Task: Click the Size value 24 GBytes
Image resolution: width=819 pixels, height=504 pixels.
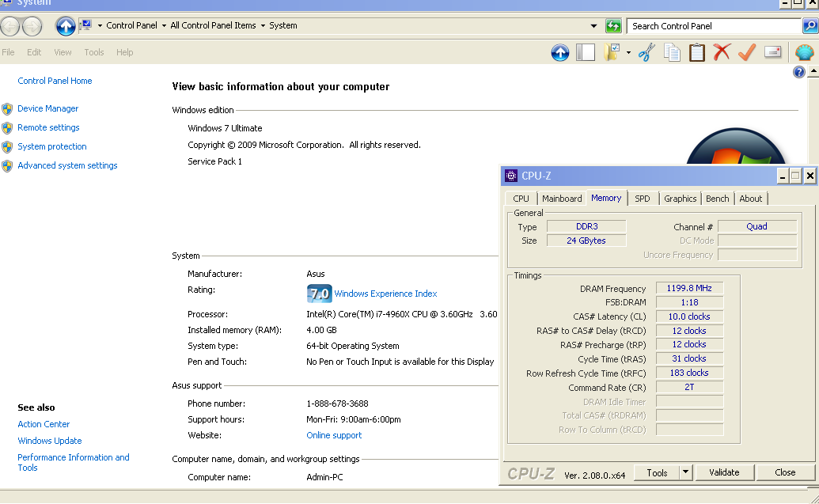Action: (x=586, y=241)
